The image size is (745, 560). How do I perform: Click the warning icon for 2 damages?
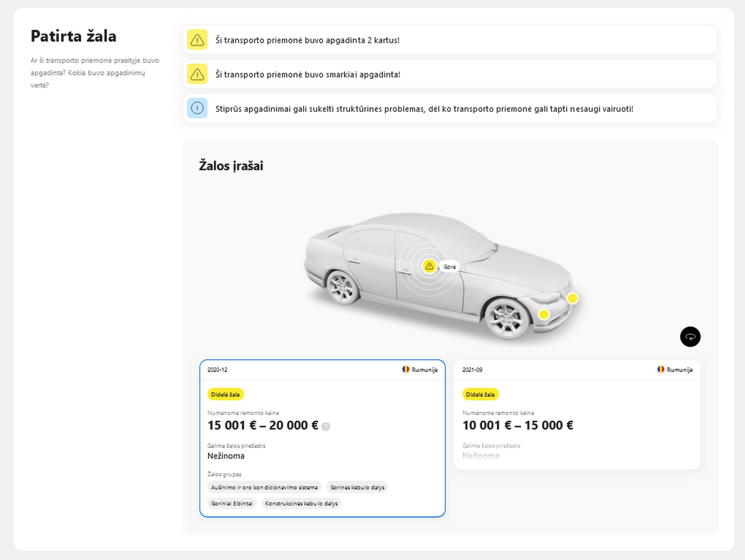[x=197, y=40]
